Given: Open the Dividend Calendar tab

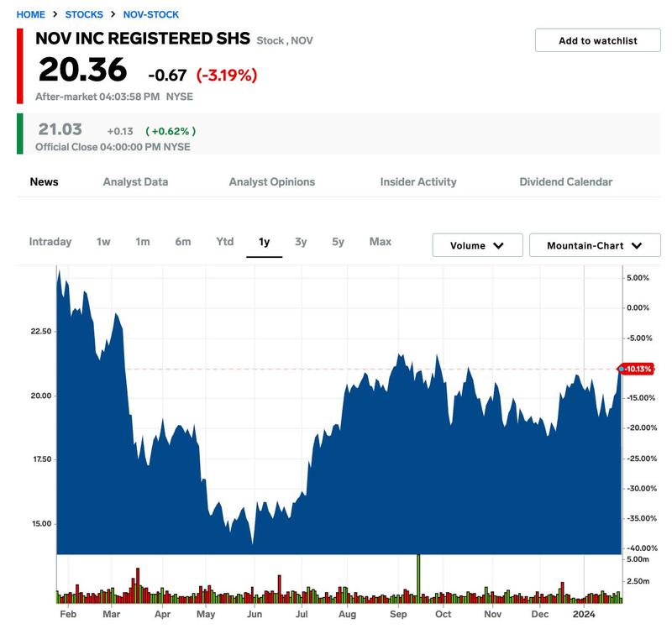Looking at the screenshot, I should (x=565, y=181).
